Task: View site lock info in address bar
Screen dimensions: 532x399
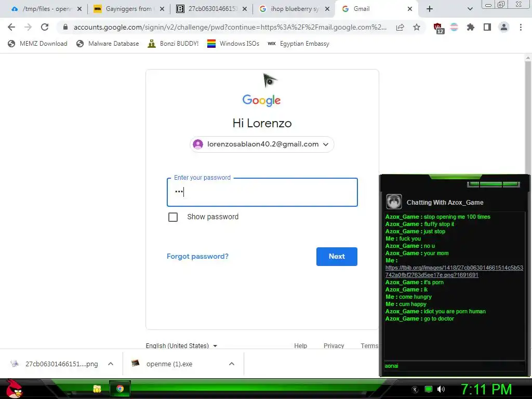Action: [x=65, y=27]
